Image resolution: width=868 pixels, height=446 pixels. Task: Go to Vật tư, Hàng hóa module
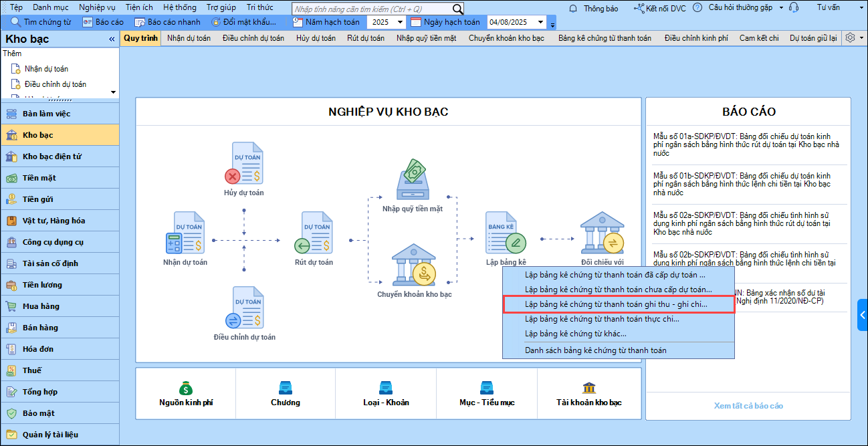pyautogui.click(x=60, y=221)
